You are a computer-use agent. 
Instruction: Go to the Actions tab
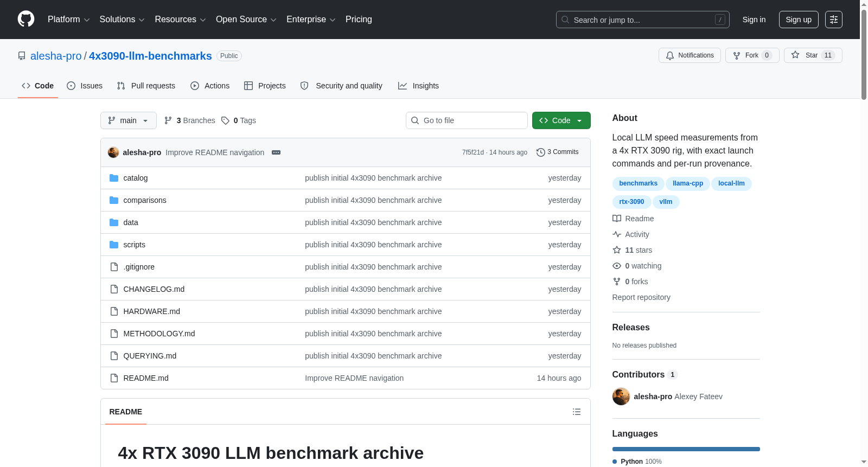[210, 86]
